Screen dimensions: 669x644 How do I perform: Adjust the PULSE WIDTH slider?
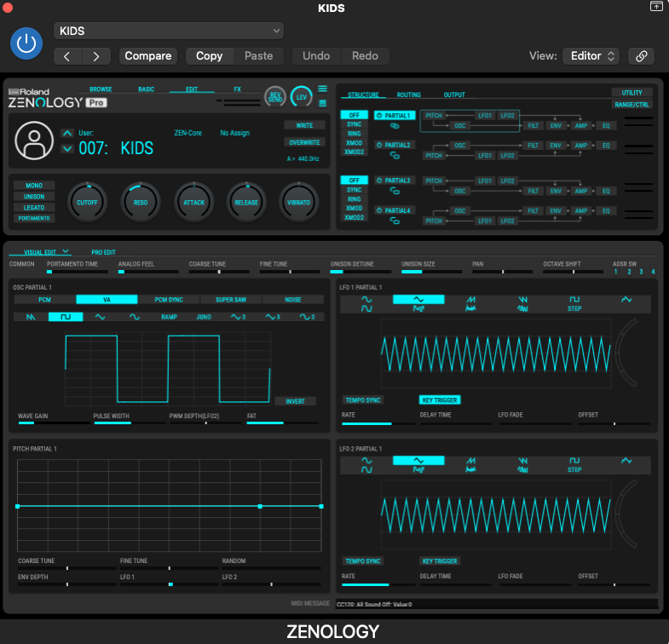pyautogui.click(x=130, y=423)
